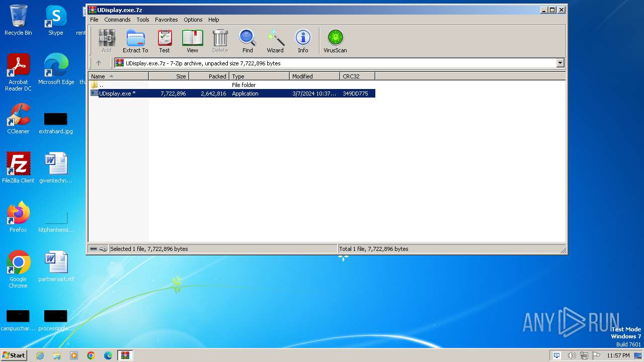Select the giventechn... Word document
The width and height of the screenshot is (644, 362).
coord(56,168)
